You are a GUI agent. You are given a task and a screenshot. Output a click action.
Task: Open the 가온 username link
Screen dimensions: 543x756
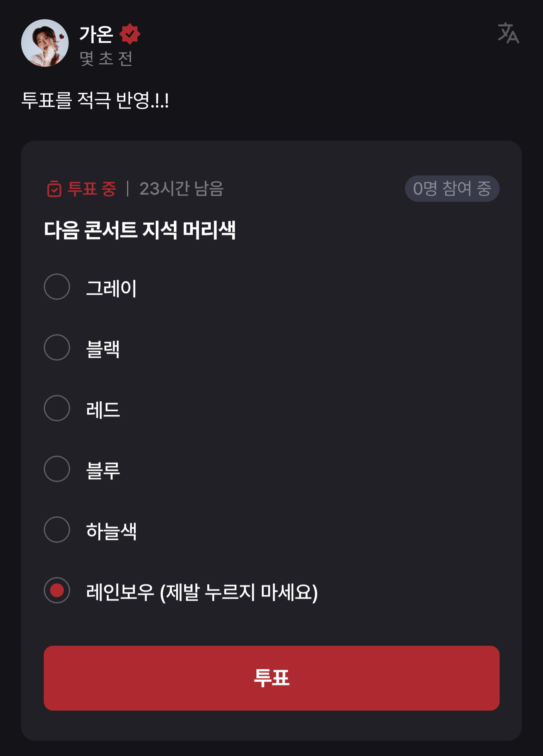click(97, 34)
